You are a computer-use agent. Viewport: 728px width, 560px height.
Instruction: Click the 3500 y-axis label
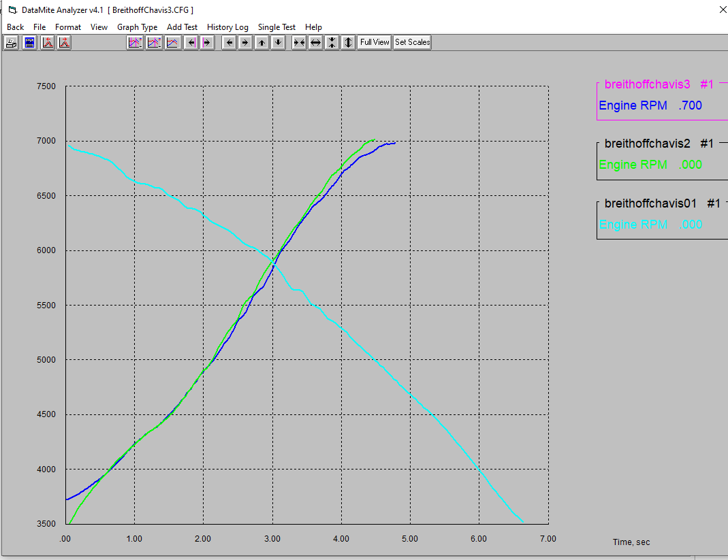46,524
